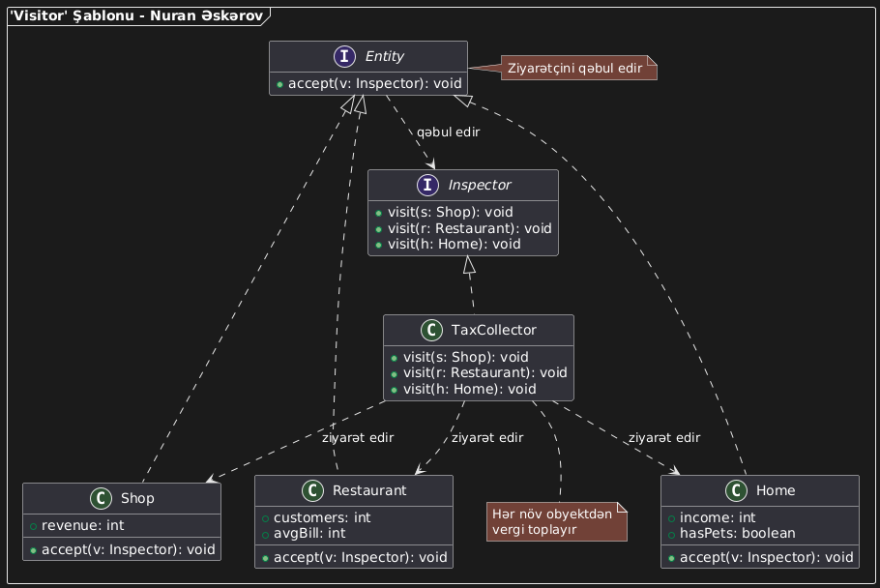Select 'visit(r: Restaurant): void' in the Inspector box

coord(469,228)
